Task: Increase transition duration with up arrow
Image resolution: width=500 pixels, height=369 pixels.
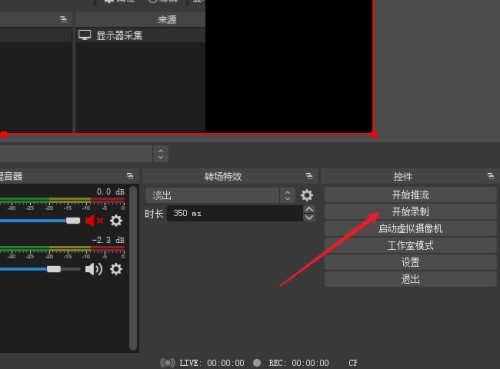Action: coord(309,209)
